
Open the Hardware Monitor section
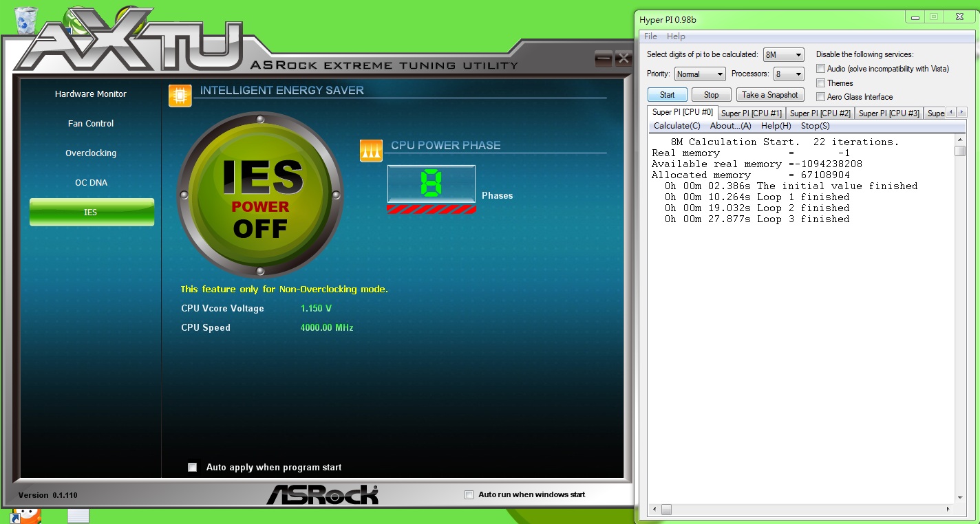coord(91,94)
